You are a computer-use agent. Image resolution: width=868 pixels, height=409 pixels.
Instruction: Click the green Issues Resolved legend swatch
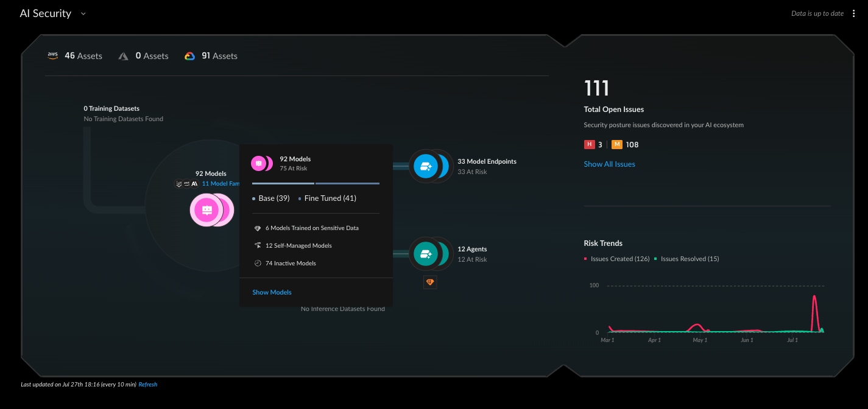click(x=656, y=259)
